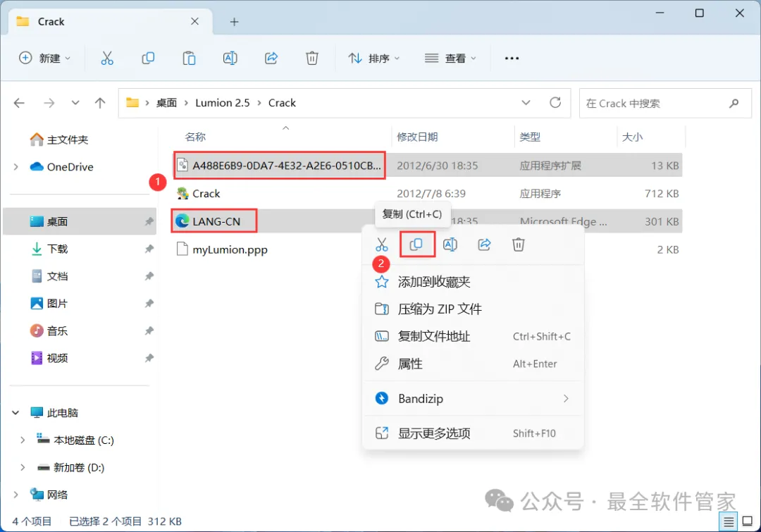Open Bandizip submenu arrow
This screenshot has height=532, width=761.
click(566, 399)
